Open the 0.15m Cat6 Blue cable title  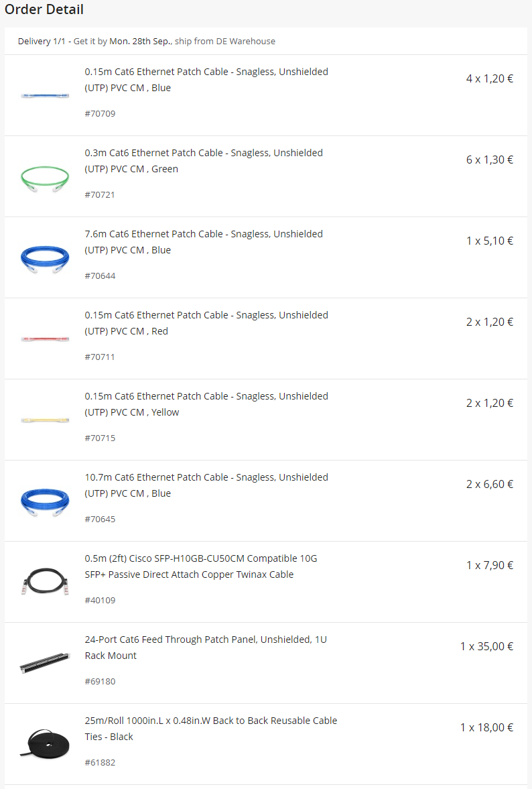point(206,80)
